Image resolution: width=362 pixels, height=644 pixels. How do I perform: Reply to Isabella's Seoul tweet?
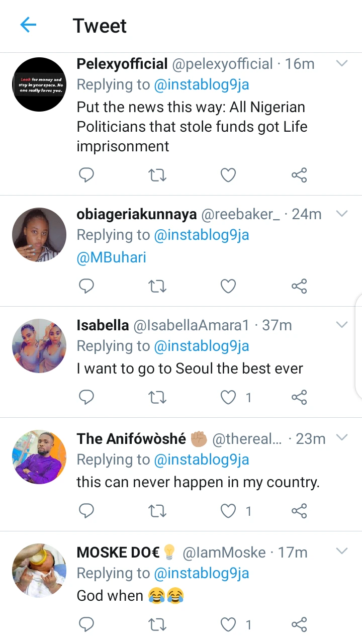(x=86, y=397)
